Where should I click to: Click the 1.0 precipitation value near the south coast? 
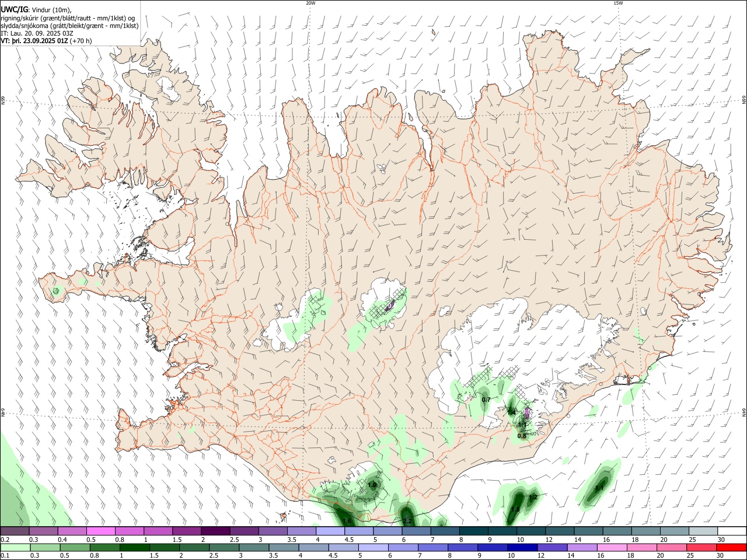click(372, 485)
